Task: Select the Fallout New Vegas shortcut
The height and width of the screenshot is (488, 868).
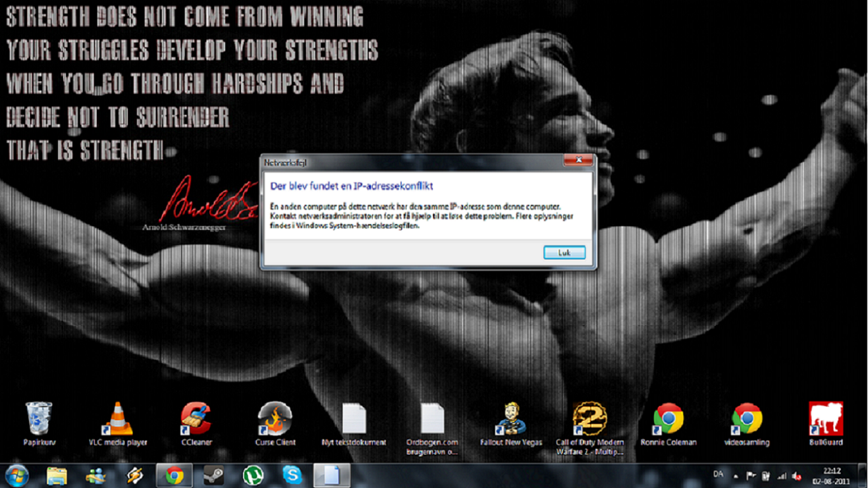Action: (511, 424)
